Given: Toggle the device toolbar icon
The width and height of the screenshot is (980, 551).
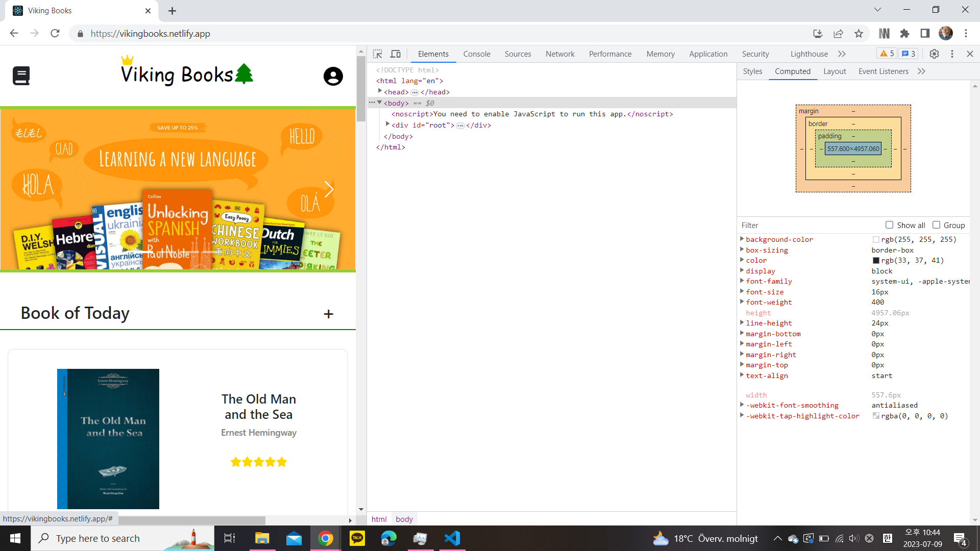Looking at the screenshot, I should (x=396, y=54).
